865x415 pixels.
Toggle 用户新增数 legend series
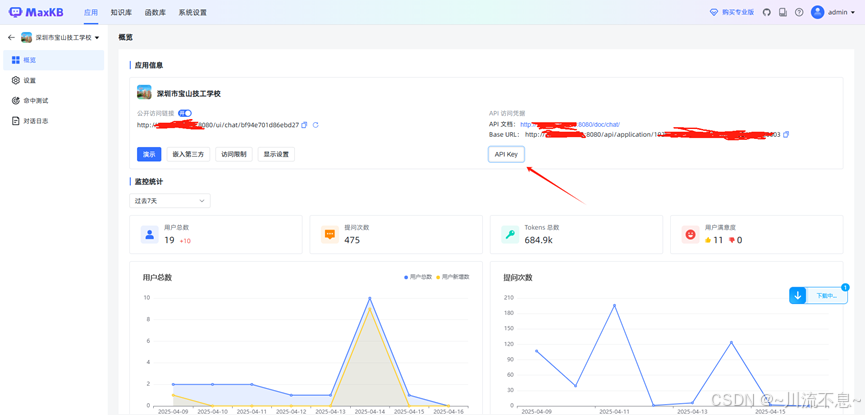point(452,277)
